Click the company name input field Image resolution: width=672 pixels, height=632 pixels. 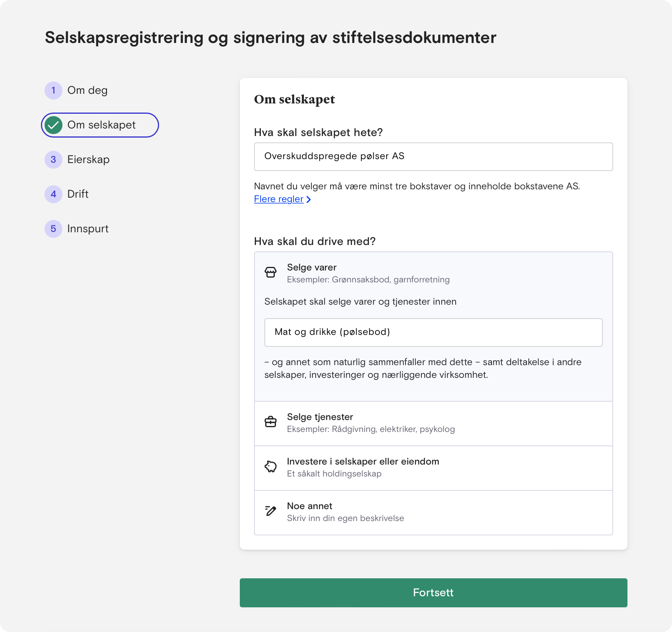tap(433, 156)
